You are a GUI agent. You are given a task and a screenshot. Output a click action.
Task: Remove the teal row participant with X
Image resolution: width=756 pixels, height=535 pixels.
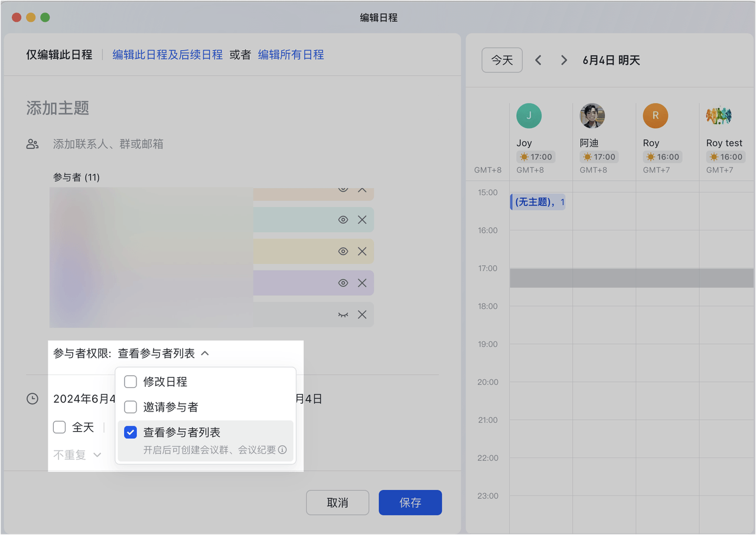tap(362, 220)
